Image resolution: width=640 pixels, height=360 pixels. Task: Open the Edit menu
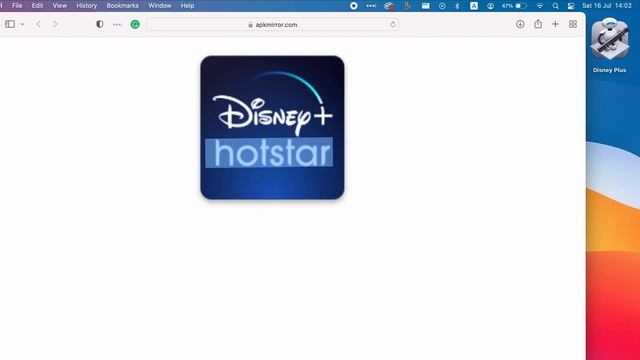click(x=38, y=6)
